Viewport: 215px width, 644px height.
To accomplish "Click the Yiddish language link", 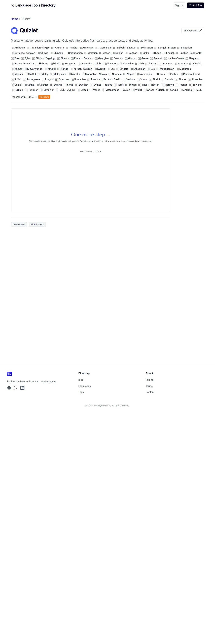I will [160, 90].
